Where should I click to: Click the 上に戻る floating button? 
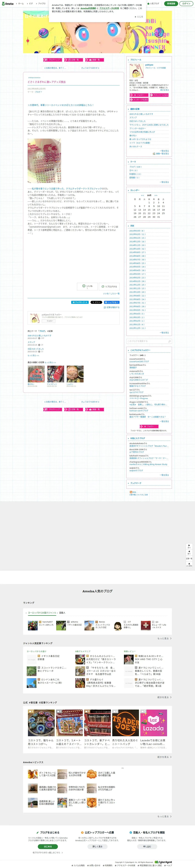[189, 564]
